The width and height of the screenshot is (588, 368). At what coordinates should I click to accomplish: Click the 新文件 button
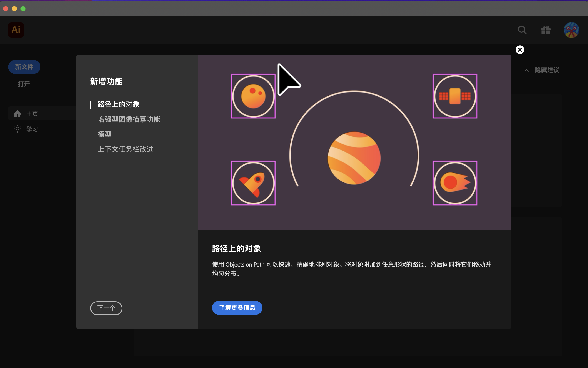pyautogui.click(x=24, y=67)
